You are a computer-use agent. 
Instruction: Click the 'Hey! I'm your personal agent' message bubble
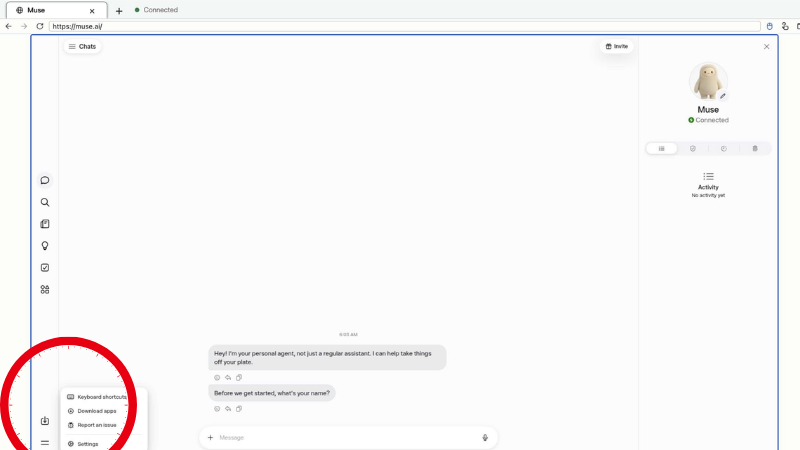point(327,358)
